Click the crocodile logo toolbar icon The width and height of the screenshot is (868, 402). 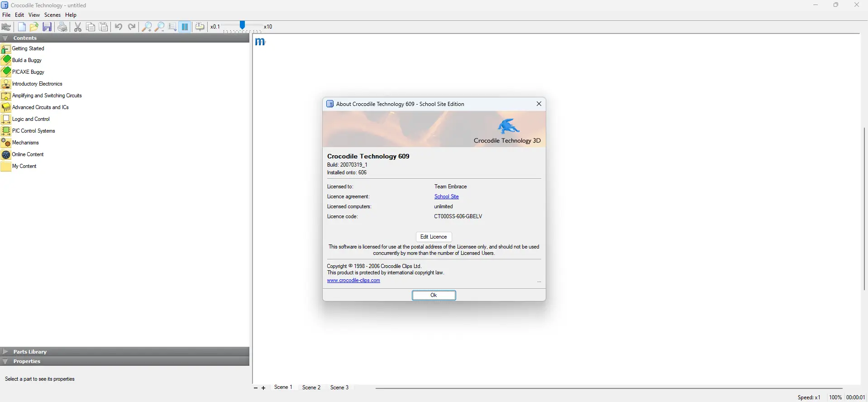coord(6,27)
